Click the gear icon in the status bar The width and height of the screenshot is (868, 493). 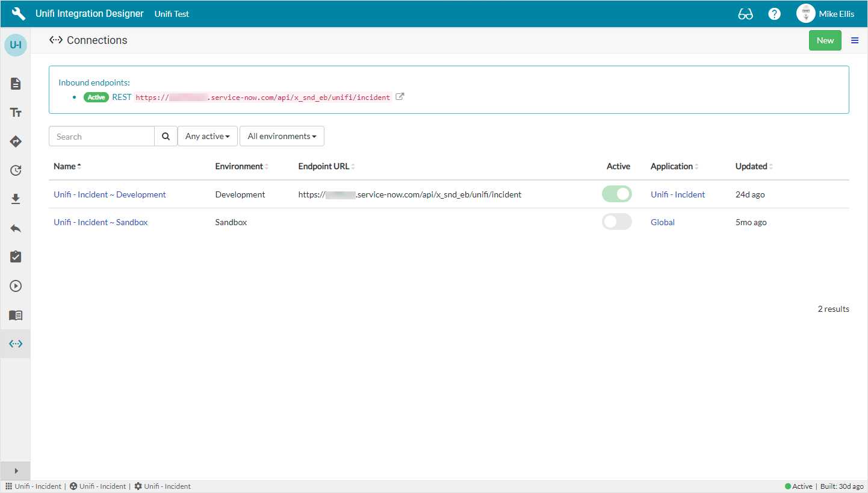[x=137, y=486]
